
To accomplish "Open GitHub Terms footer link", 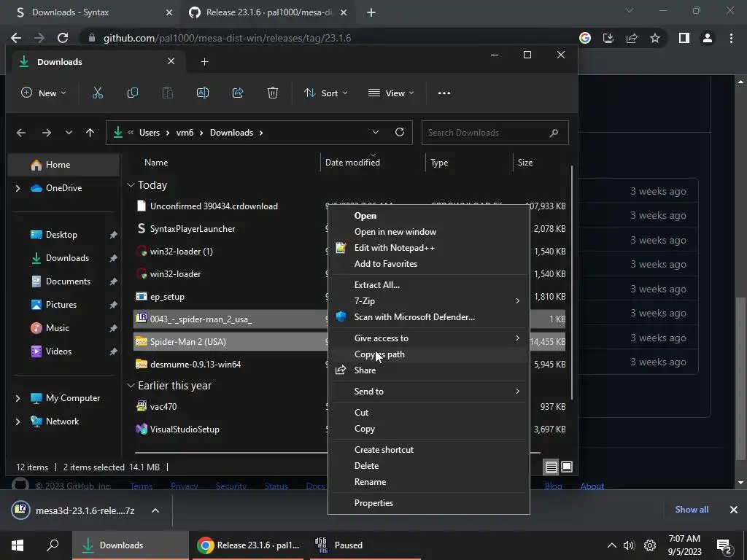I will coord(142,486).
